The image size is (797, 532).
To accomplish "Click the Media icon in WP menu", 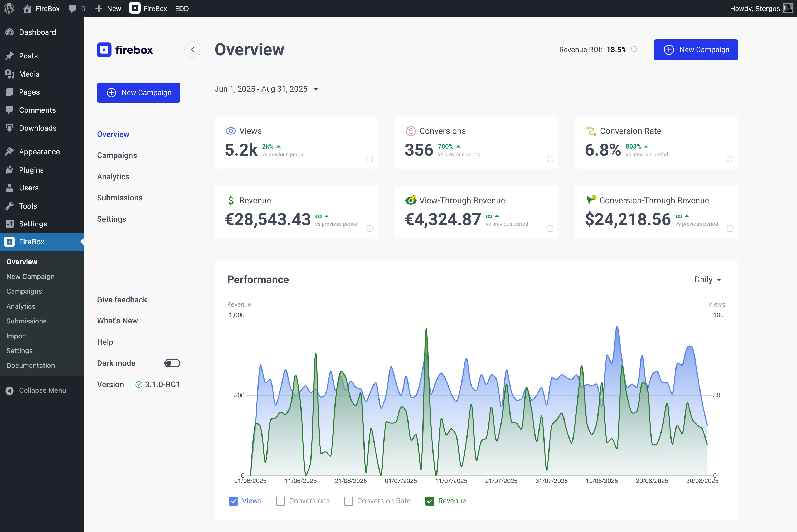I will point(9,74).
